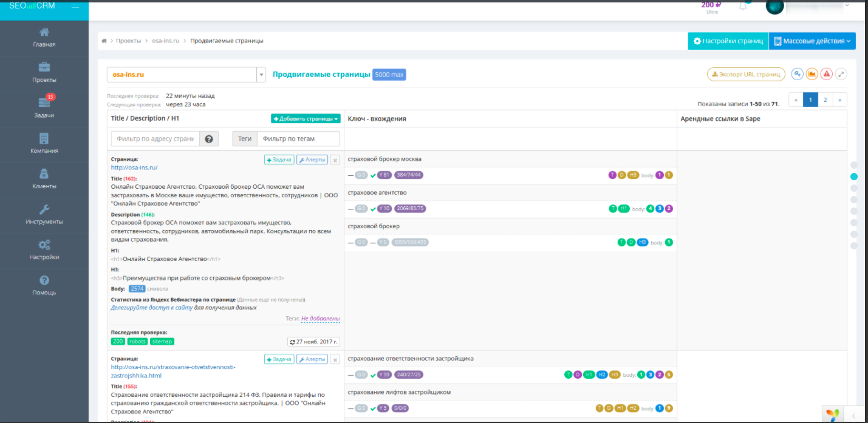Go to page 2 in pagination
The image size is (868, 423).
pyautogui.click(x=825, y=100)
